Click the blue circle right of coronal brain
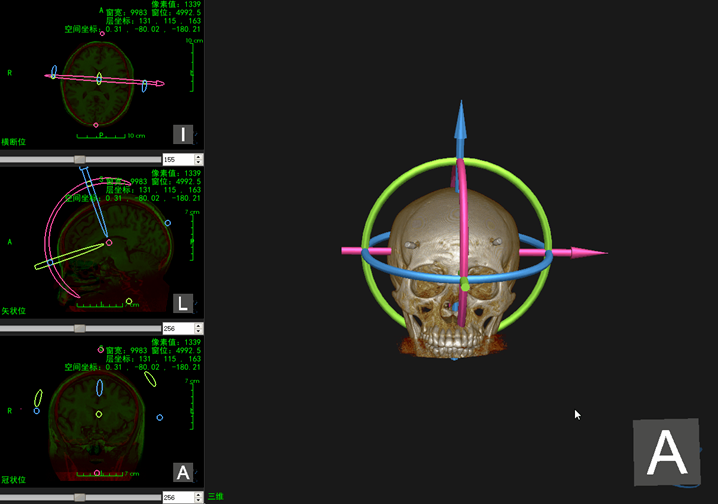Screen dimensions: 718x504 tap(160, 417)
